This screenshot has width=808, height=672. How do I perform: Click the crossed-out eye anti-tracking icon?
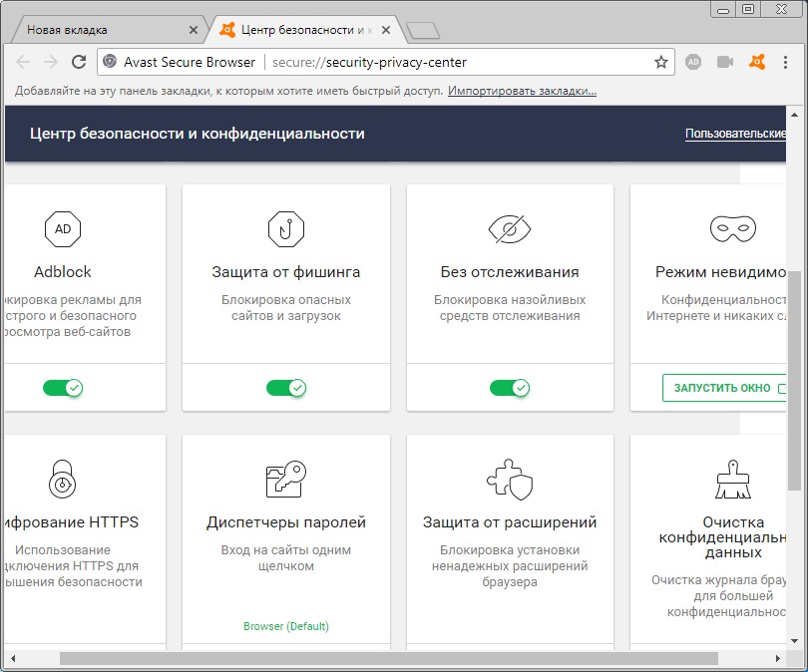tap(510, 229)
